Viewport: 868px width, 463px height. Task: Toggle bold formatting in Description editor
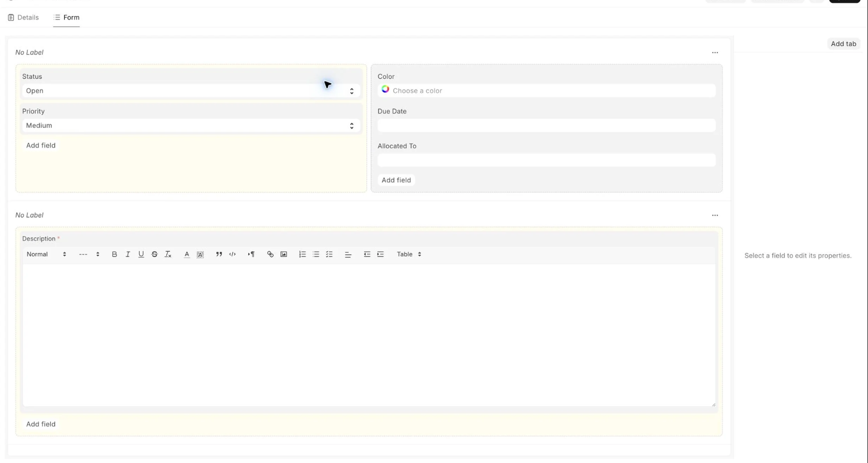coord(114,254)
